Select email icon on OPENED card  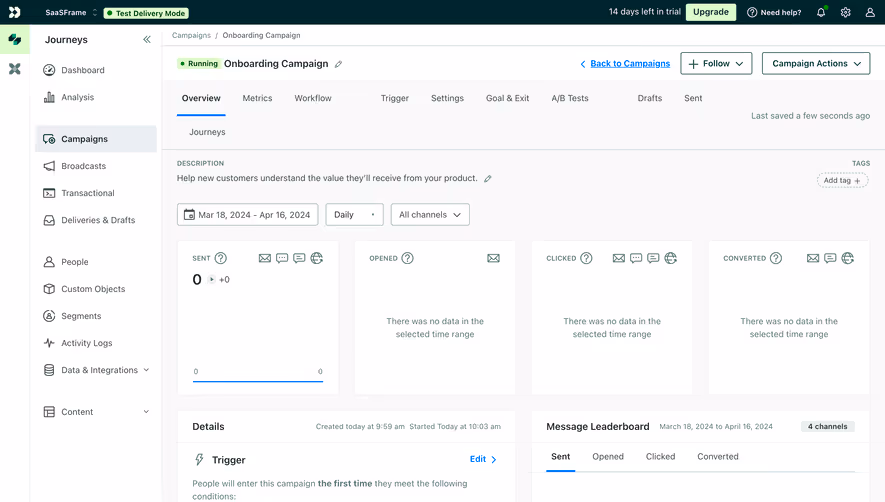coord(493,258)
